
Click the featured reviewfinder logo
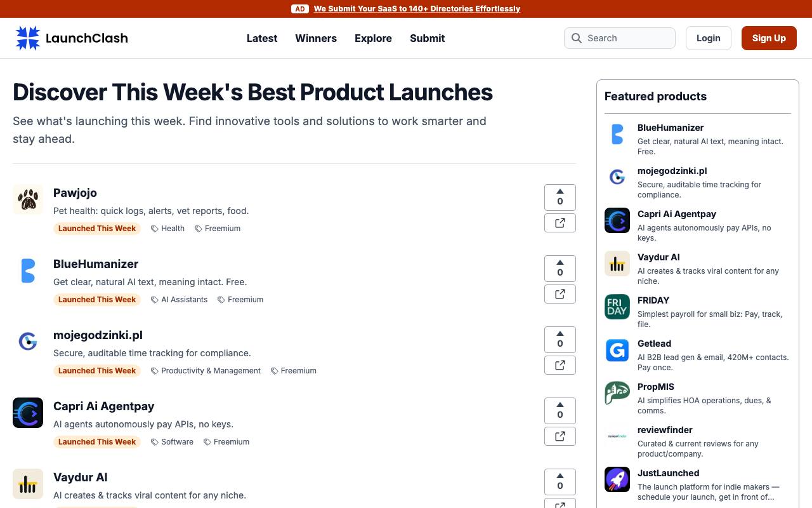(617, 436)
